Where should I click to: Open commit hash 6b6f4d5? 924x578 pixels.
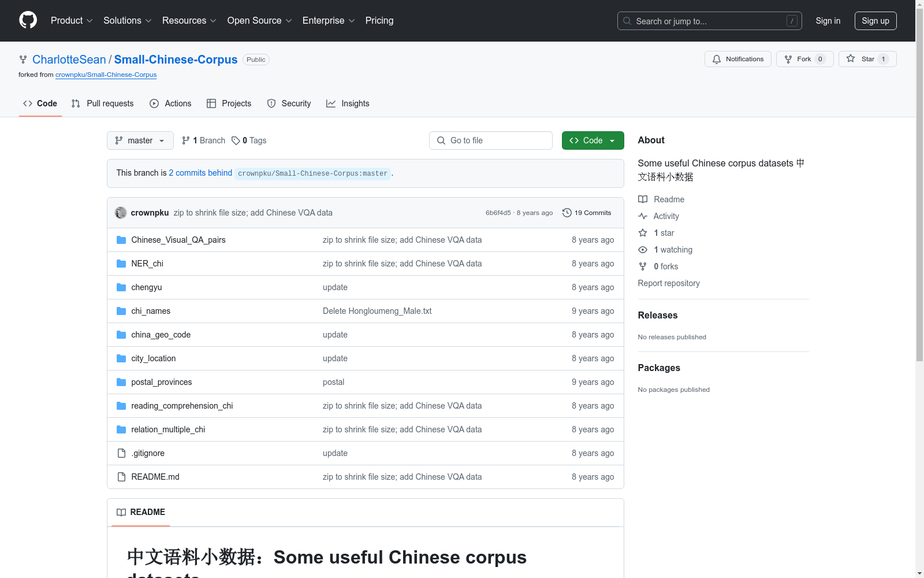point(498,213)
